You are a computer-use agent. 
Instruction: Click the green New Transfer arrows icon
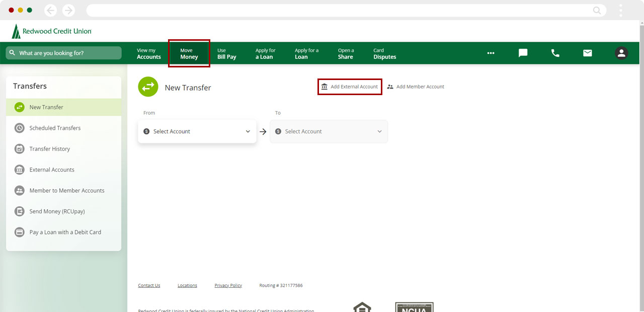pos(148,87)
